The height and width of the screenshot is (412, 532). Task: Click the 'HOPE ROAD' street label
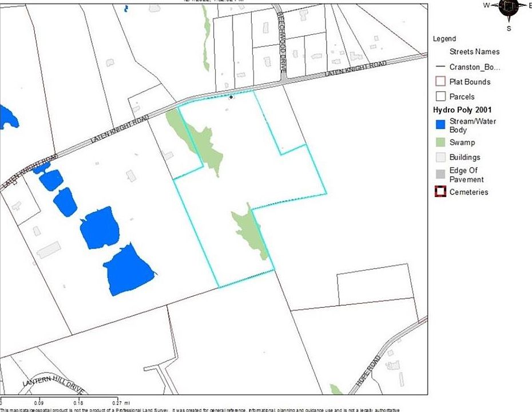[368, 371]
